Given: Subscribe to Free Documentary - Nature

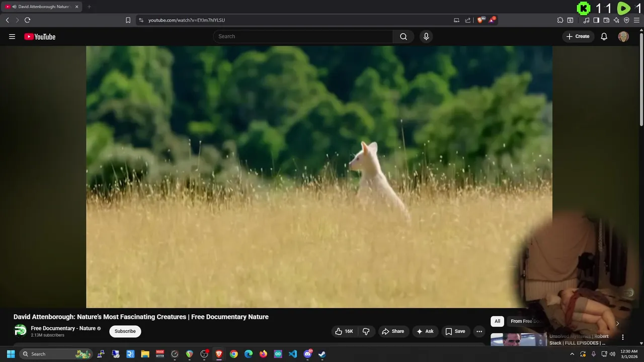Looking at the screenshot, I should click(x=125, y=331).
